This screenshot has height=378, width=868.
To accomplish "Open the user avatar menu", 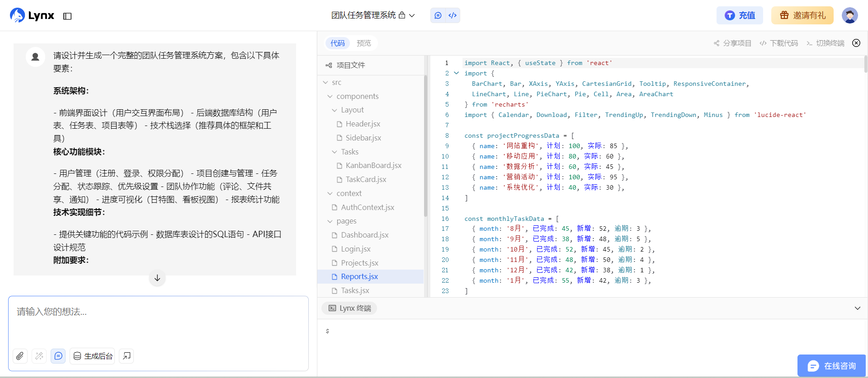I will pyautogui.click(x=850, y=15).
